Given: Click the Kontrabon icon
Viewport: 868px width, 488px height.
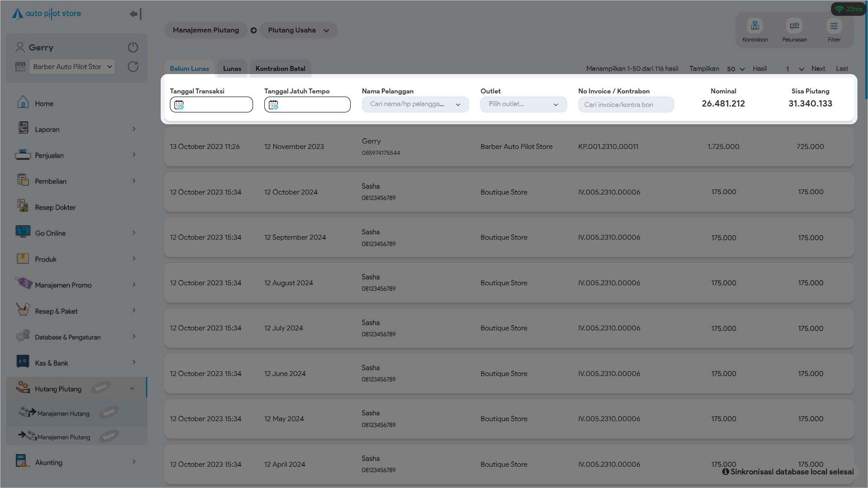Looking at the screenshot, I should 755,26.
